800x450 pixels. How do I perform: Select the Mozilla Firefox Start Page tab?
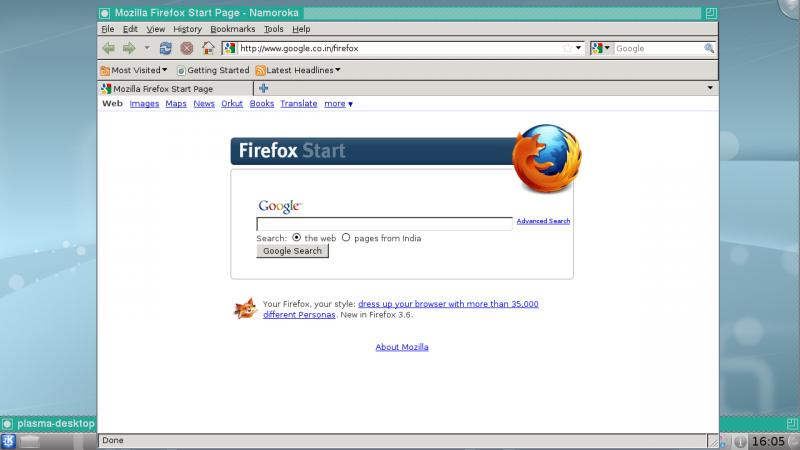[x=176, y=89]
